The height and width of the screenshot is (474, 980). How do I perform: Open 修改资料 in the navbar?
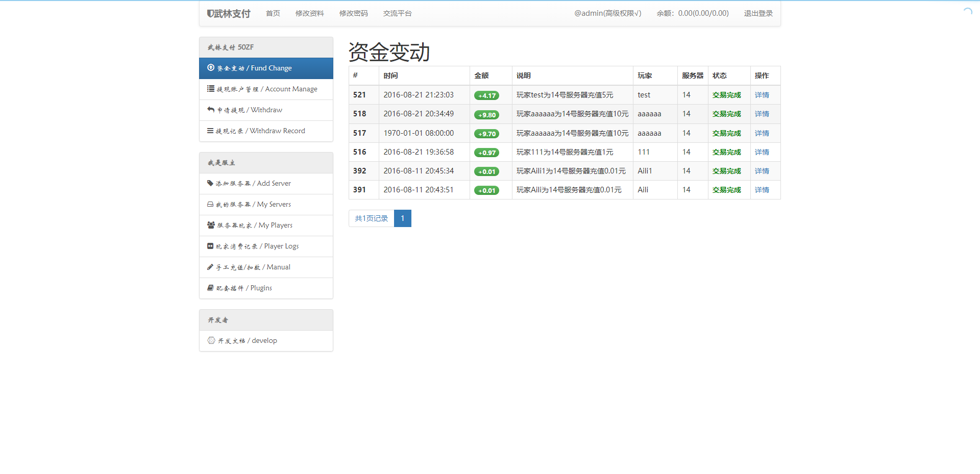click(310, 13)
